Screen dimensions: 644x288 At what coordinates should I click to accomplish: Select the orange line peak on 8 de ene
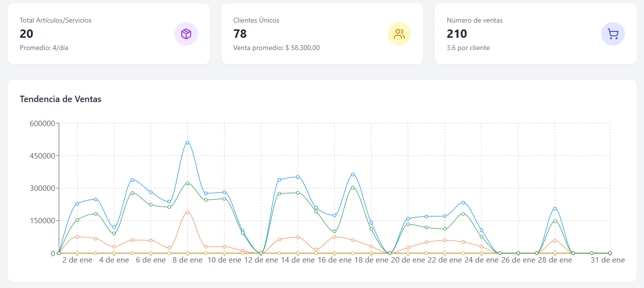point(188,212)
